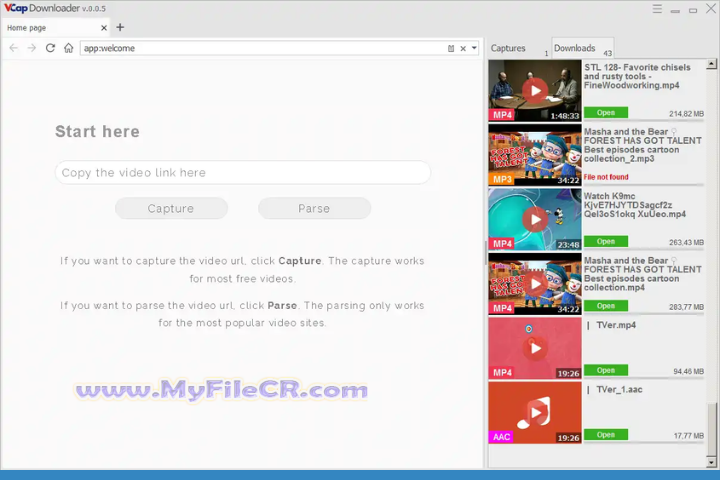Play the TVer.mp4 thumbnail
Screen dimensions: 720x480
tap(535, 348)
